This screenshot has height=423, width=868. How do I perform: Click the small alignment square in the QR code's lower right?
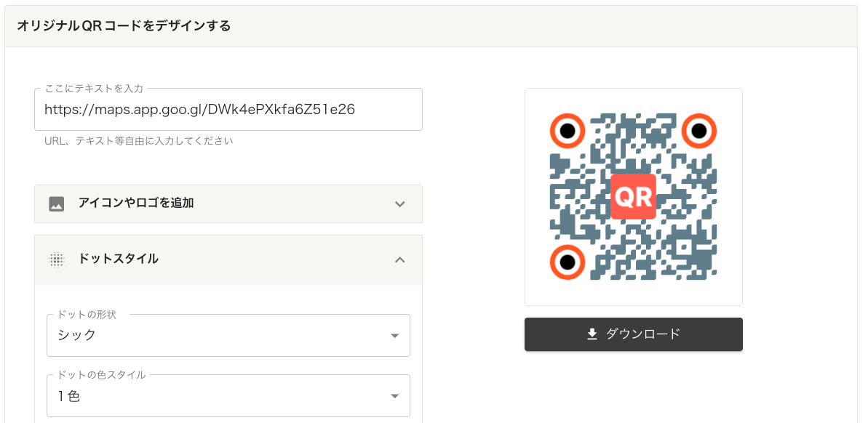click(682, 246)
